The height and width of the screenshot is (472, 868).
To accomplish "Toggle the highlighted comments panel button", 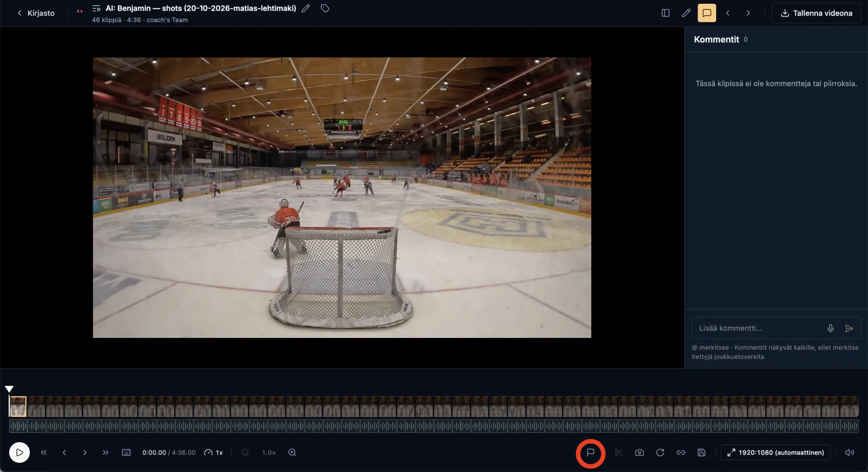I will (x=707, y=13).
